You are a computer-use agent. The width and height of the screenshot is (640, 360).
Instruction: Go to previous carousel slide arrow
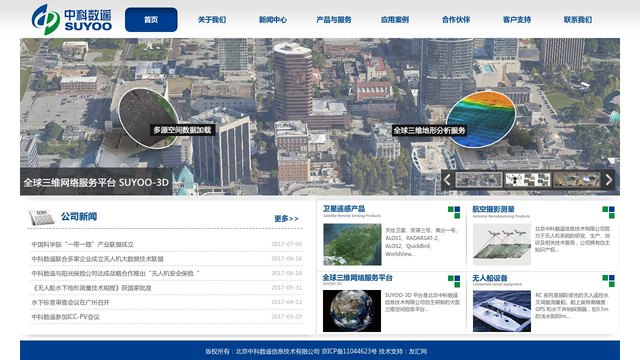[447, 180]
